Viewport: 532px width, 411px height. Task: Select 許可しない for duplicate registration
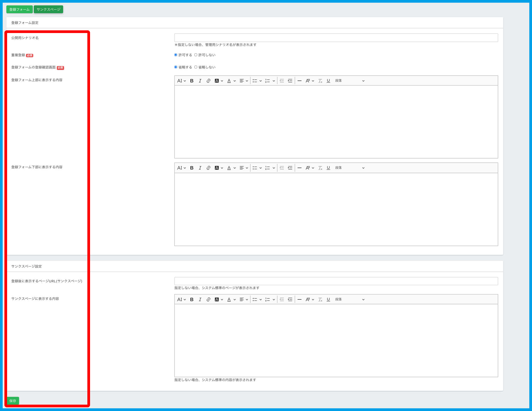[x=196, y=55]
